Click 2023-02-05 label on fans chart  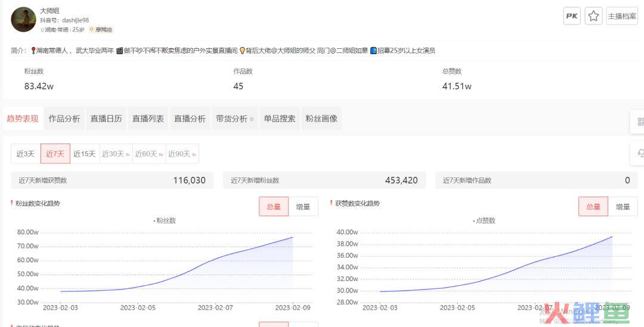point(138,307)
